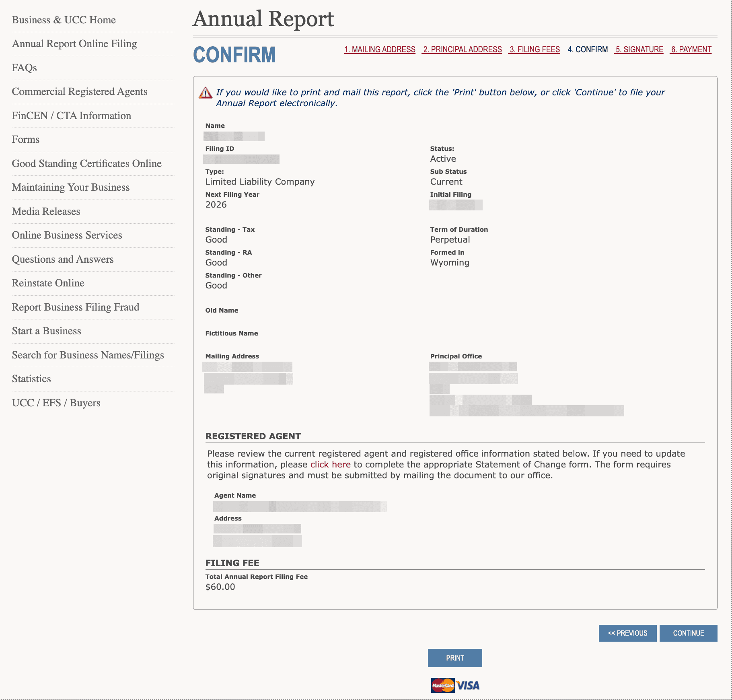The width and height of the screenshot is (732, 700).
Task: Open Report Business Filing Fraud
Action: point(76,307)
